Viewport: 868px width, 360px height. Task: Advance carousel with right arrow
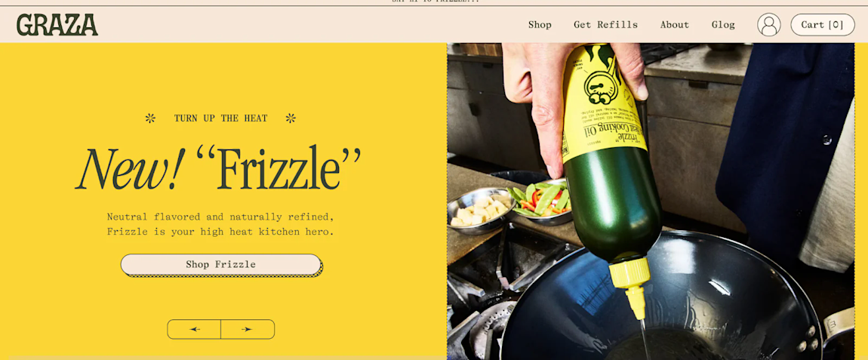click(248, 329)
